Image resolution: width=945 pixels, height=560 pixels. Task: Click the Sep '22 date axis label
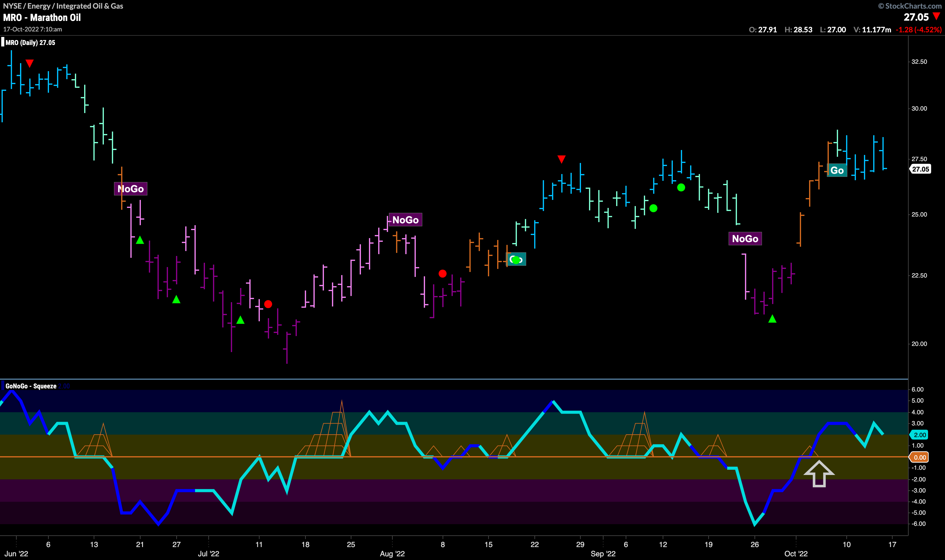pyautogui.click(x=603, y=554)
